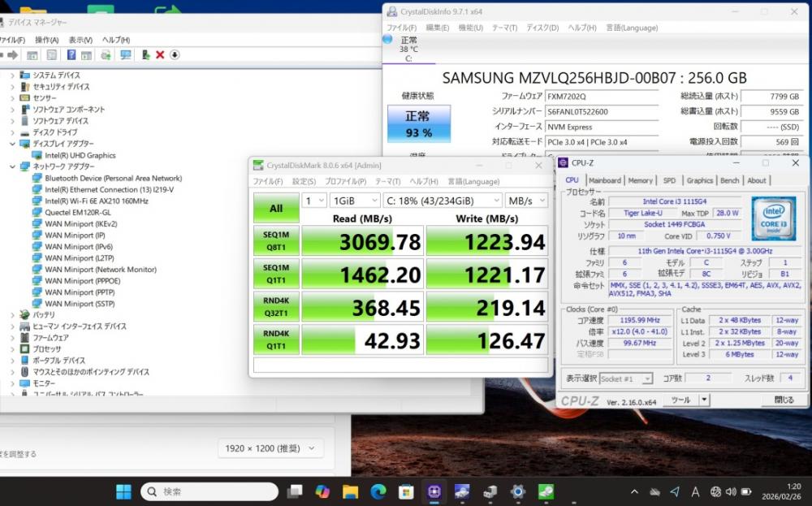Open the 1920 × 1200 resolution dropdown
This screenshot has height=506, width=812.
click(270, 448)
